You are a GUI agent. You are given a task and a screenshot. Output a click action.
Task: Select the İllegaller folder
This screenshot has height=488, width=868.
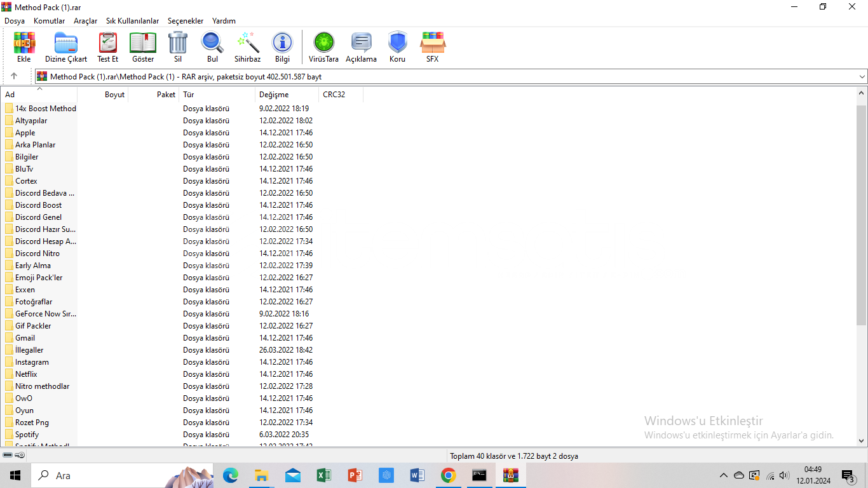click(x=29, y=350)
